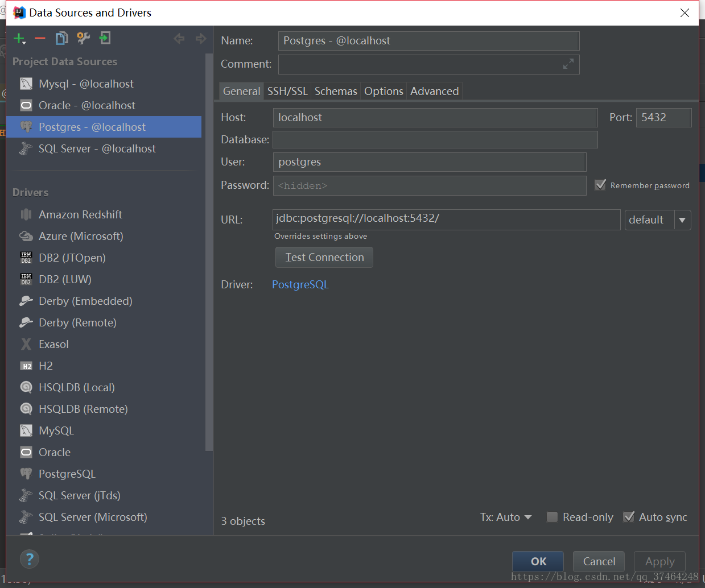Click the Cancel button
The image size is (705, 588).
pos(599,561)
